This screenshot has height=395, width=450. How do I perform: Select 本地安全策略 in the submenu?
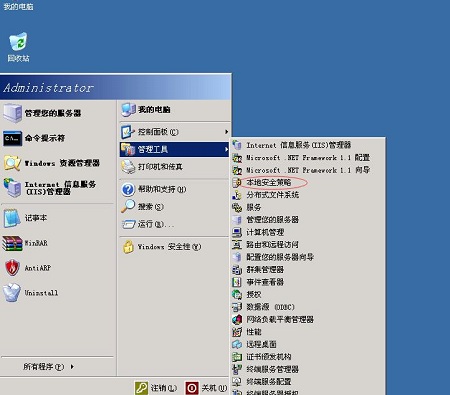[x=268, y=182]
